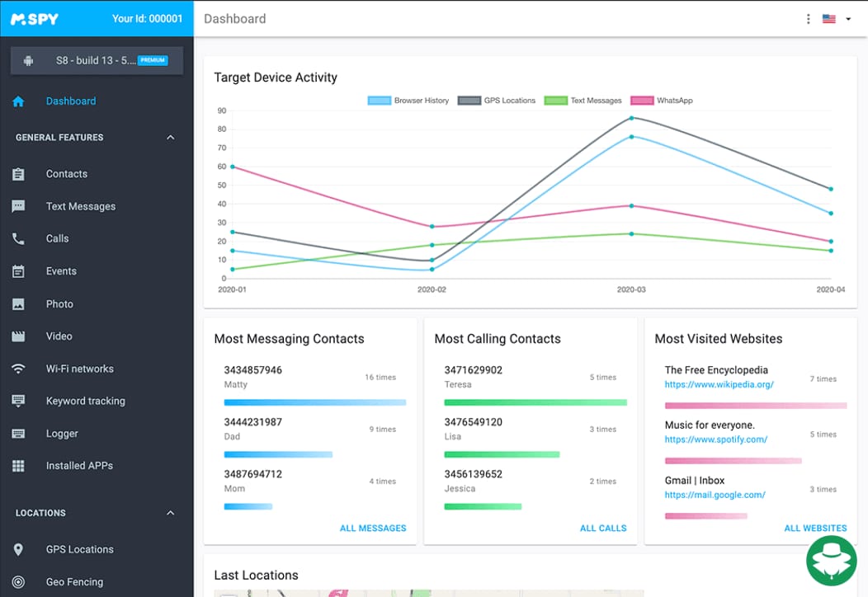868x597 pixels.
Task: Click the Text Messages green legend swatch
Action: click(556, 101)
